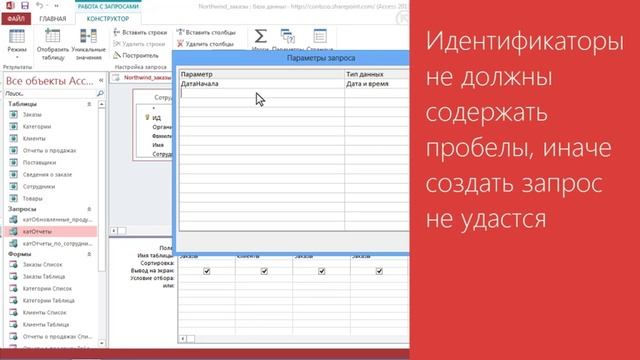Collapse the Формы group
Viewport: 640px width, 360px height.
click(x=89, y=254)
